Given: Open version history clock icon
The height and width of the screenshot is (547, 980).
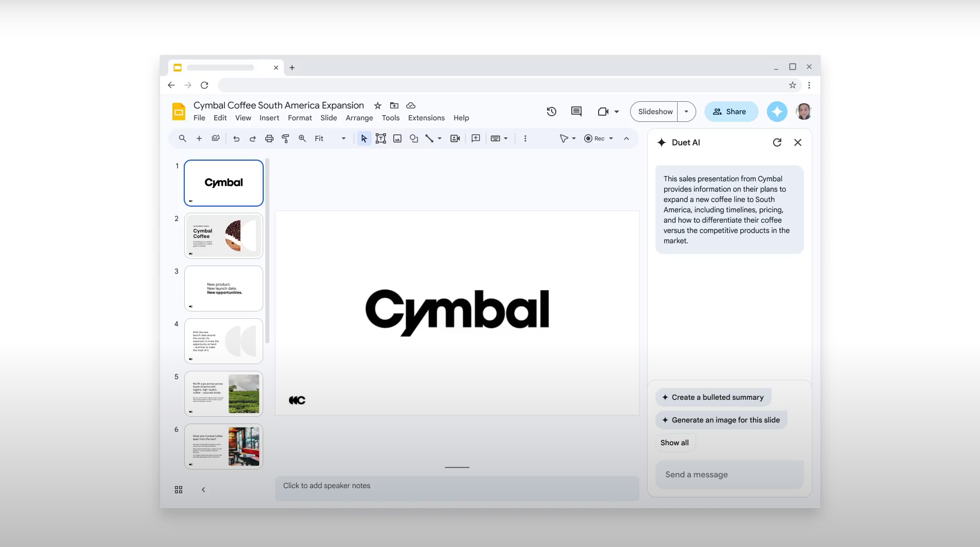Looking at the screenshot, I should [x=552, y=112].
